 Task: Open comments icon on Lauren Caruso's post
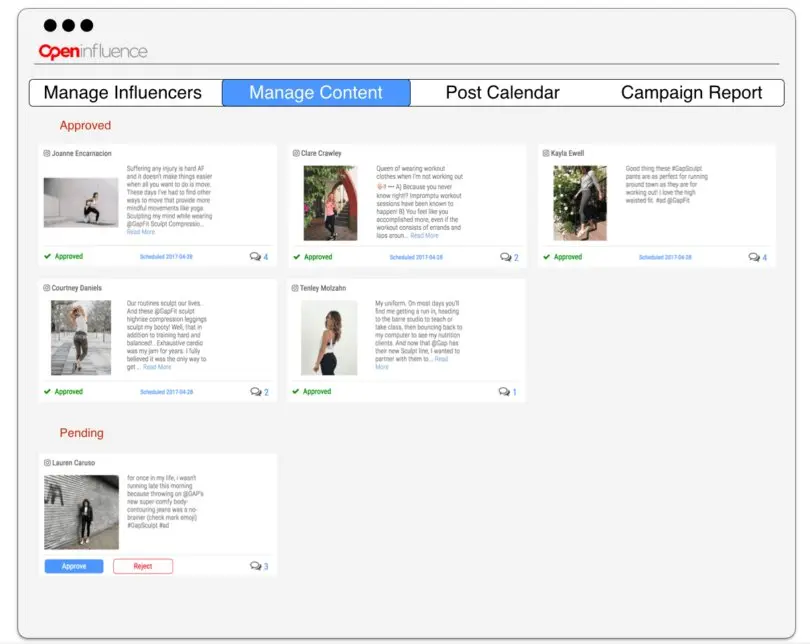click(255, 567)
